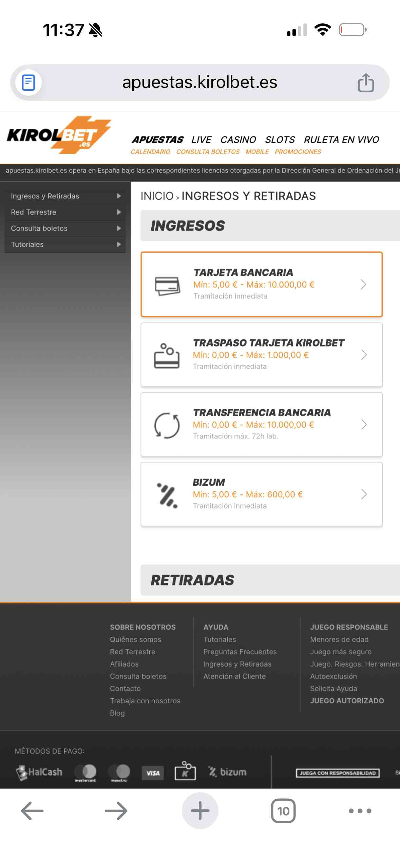
Task: Open Preguntas Frecuentes footer link
Action: 240,652
